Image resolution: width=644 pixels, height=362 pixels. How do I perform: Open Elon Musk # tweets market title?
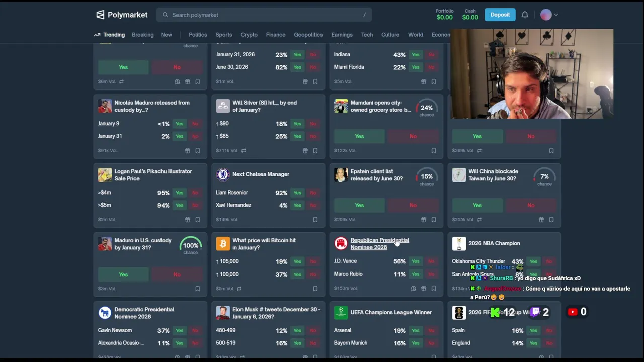[276, 313]
